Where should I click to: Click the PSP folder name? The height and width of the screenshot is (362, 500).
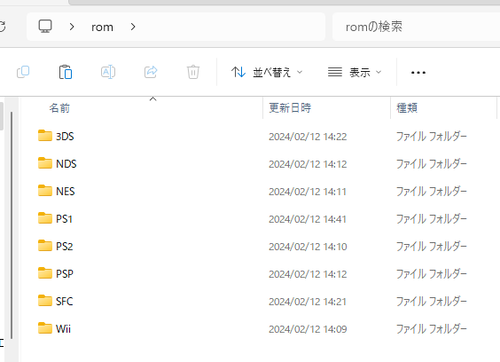click(x=65, y=274)
